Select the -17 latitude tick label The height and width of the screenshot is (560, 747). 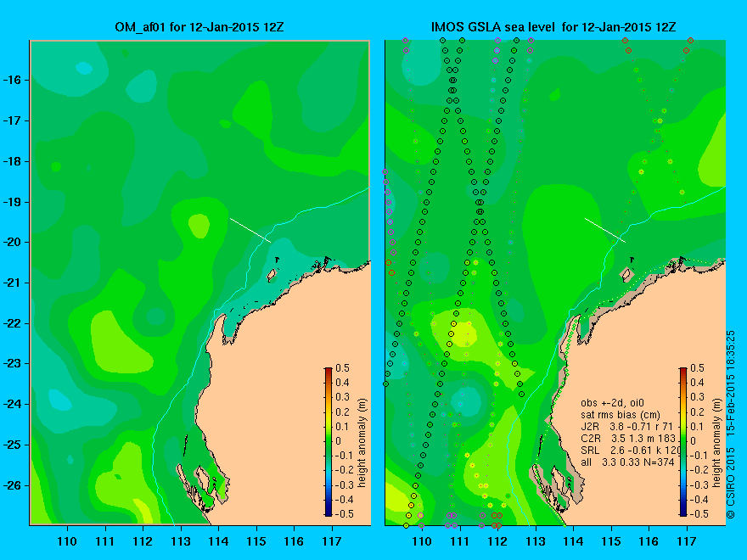point(12,121)
